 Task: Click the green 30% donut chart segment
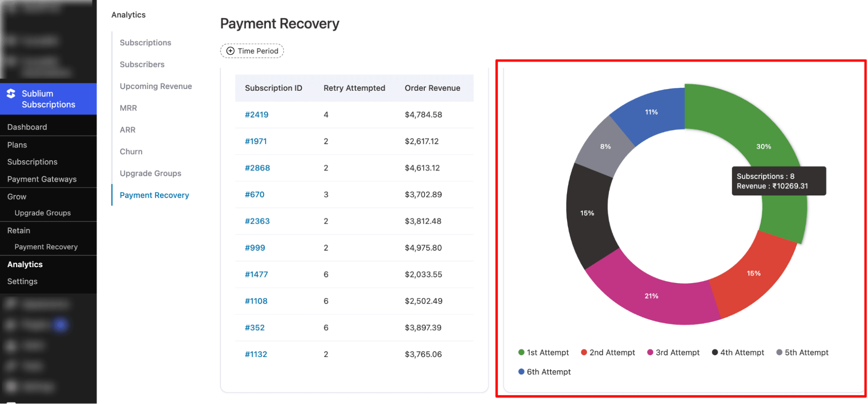(764, 146)
